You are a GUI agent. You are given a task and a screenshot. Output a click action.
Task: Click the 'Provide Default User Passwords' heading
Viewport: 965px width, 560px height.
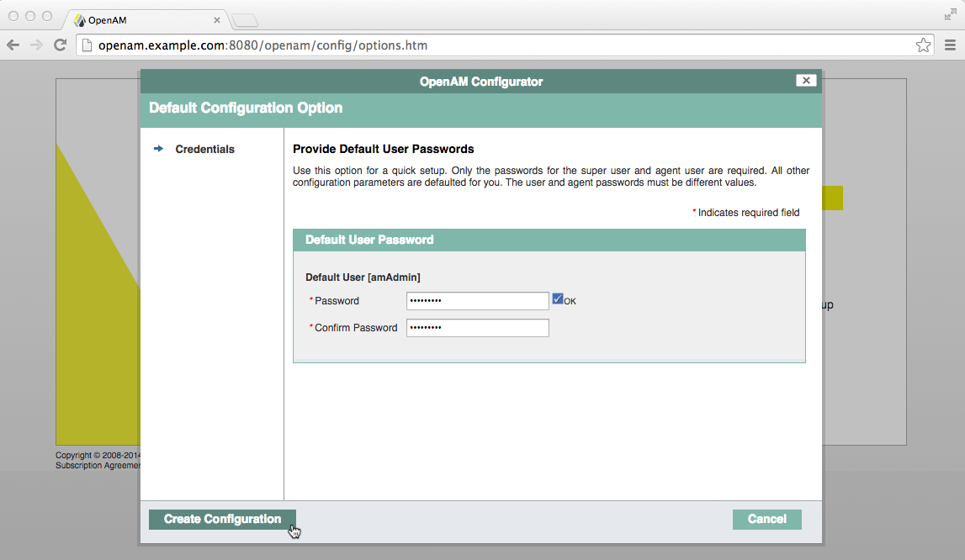pos(383,149)
